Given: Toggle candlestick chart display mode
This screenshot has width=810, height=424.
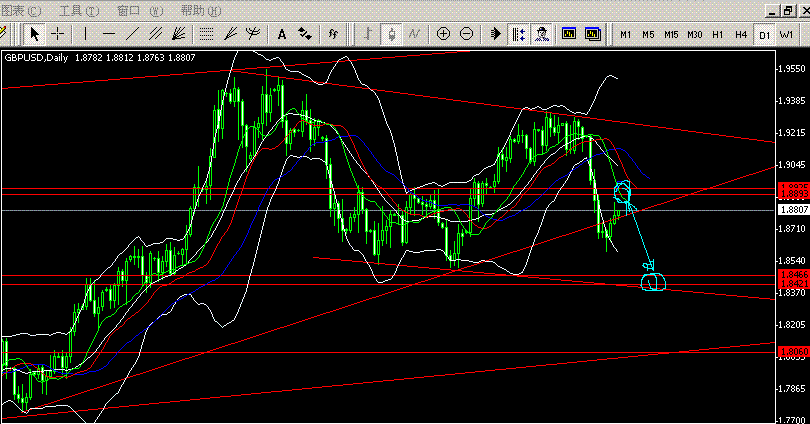Looking at the screenshot, I should tap(391, 34).
